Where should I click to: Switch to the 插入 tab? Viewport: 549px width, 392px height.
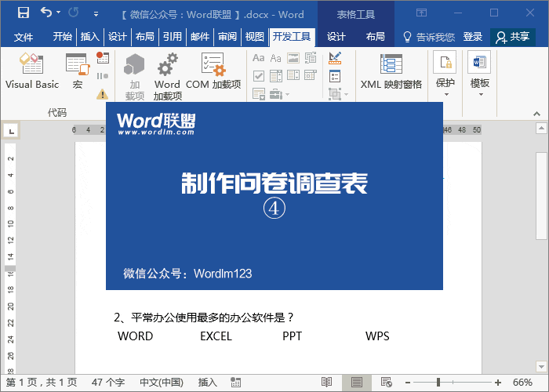click(89, 36)
